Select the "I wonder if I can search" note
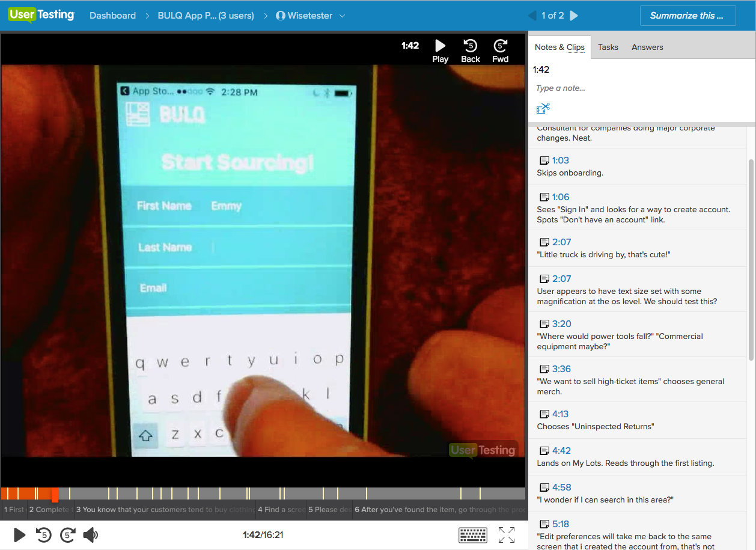 (605, 500)
